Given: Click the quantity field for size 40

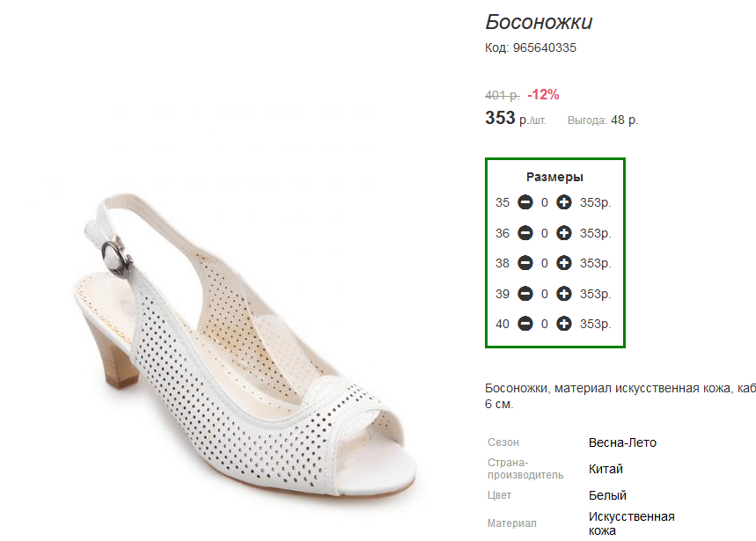Looking at the screenshot, I should tap(545, 324).
